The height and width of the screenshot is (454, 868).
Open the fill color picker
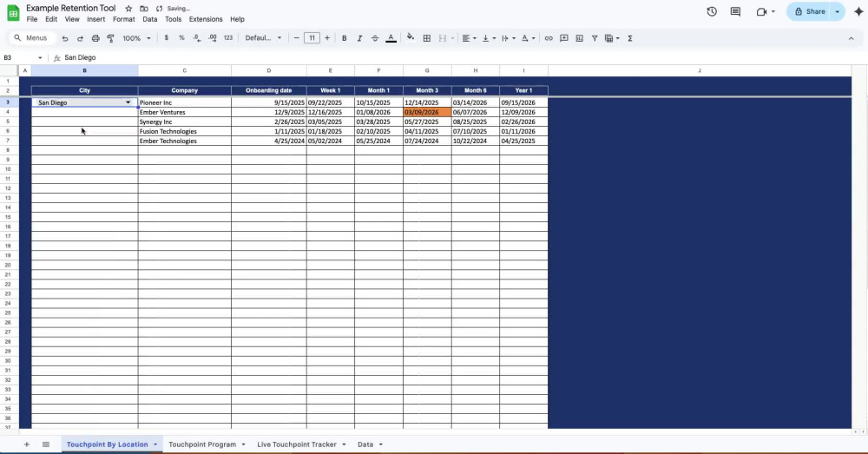tap(411, 37)
